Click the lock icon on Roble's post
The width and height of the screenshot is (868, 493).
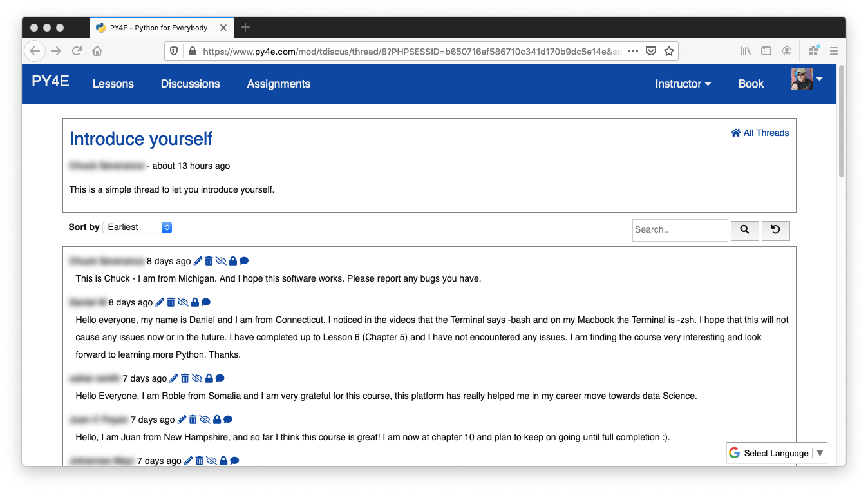pyautogui.click(x=209, y=378)
